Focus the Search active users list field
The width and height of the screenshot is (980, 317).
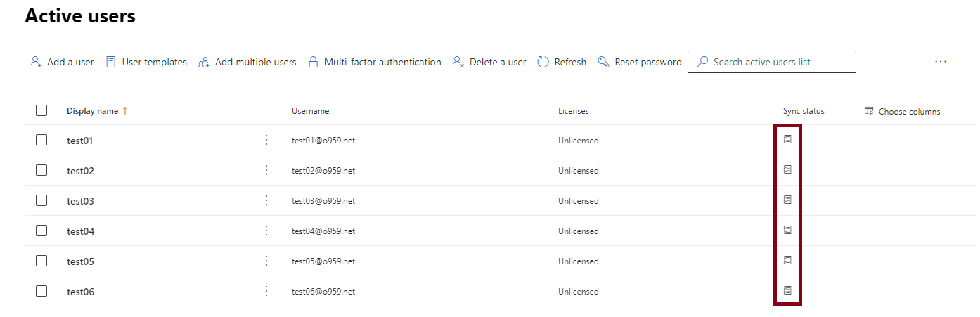772,62
